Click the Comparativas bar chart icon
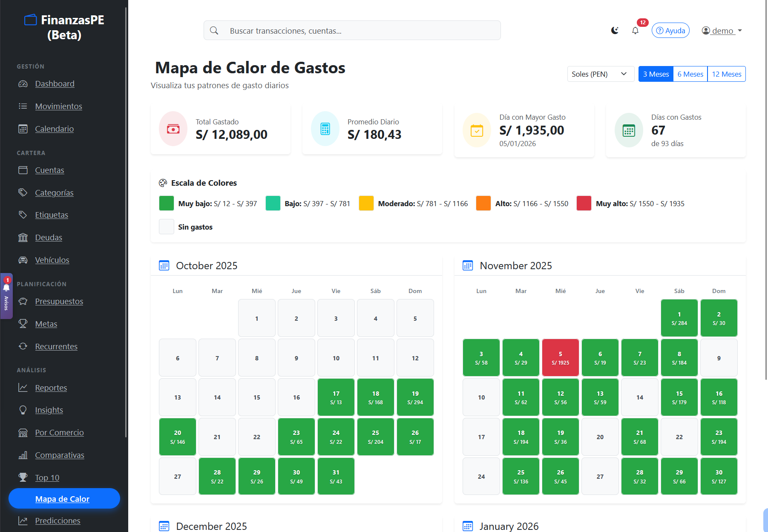This screenshot has height=532, width=768. click(x=23, y=455)
